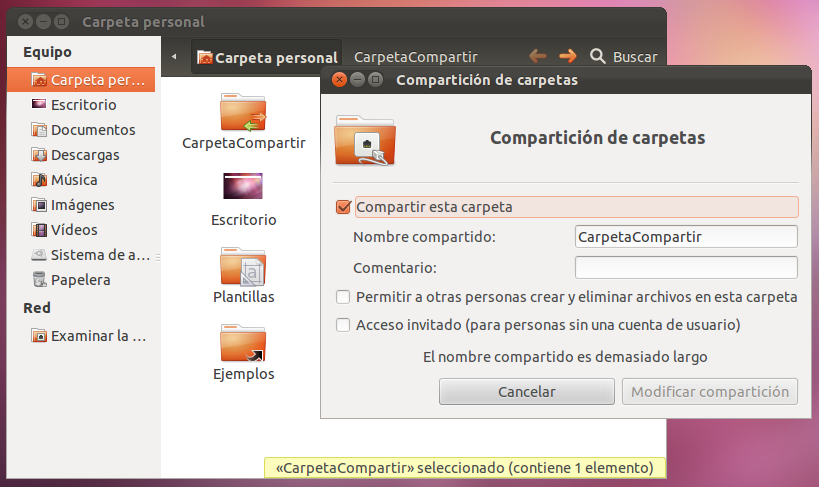819x487 pixels.
Task: Select Carpeta personal in the sidebar
Action: pos(81,79)
